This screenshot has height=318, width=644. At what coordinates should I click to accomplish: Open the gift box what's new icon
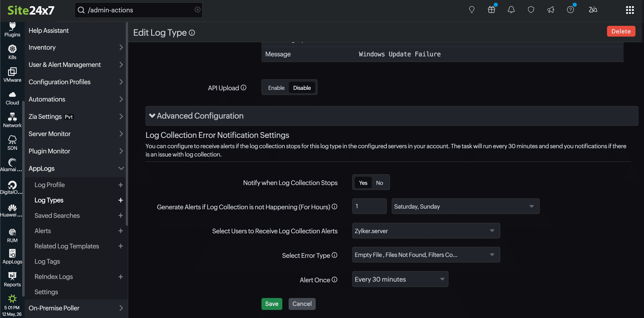click(491, 10)
